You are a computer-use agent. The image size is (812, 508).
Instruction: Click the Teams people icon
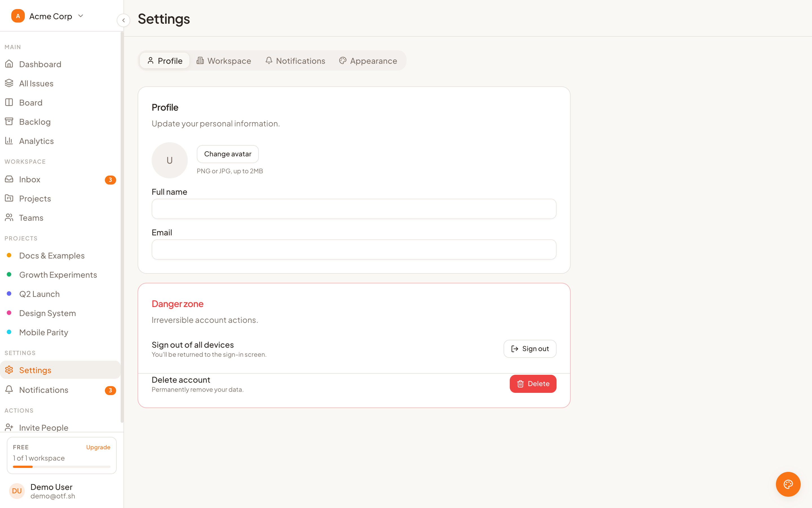click(x=9, y=217)
